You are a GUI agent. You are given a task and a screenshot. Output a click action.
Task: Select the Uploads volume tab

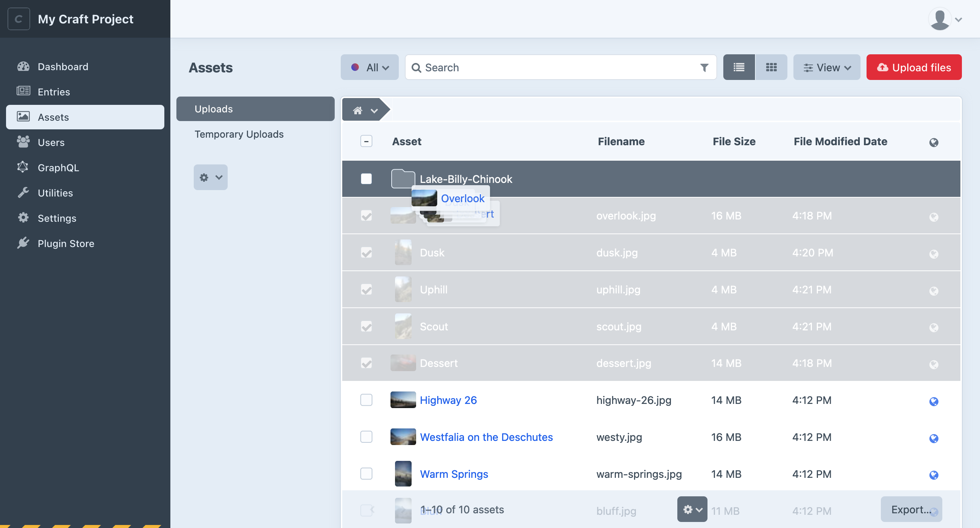(x=213, y=109)
